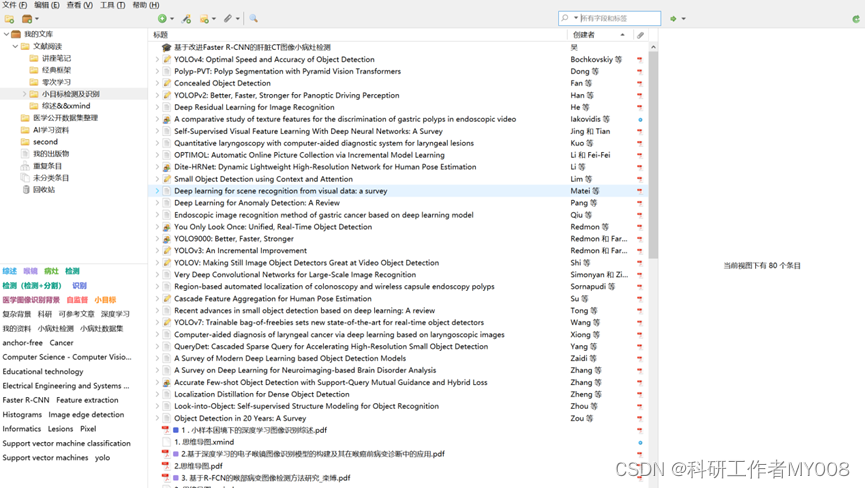
Task: Click the PDF icon in the Xiong row
Action: pyautogui.click(x=640, y=335)
